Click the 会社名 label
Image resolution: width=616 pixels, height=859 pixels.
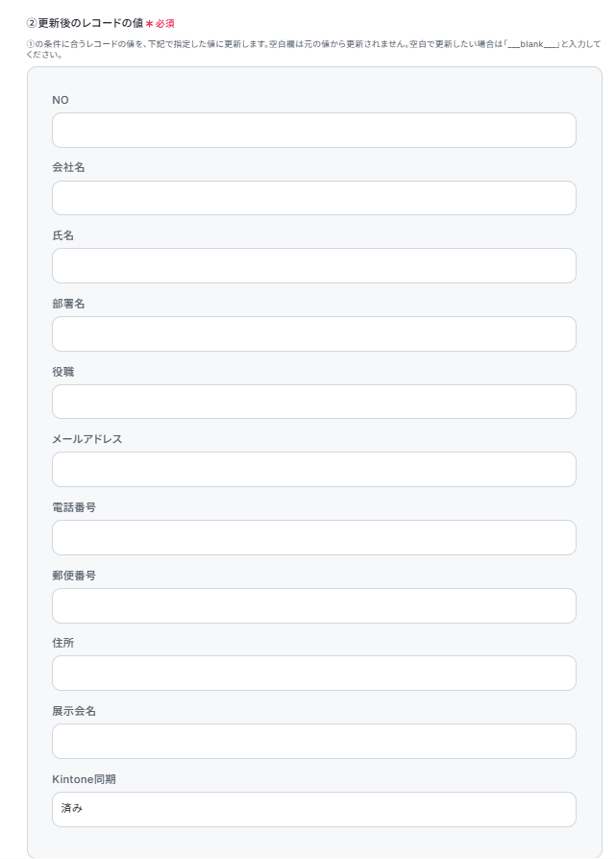(x=68, y=167)
